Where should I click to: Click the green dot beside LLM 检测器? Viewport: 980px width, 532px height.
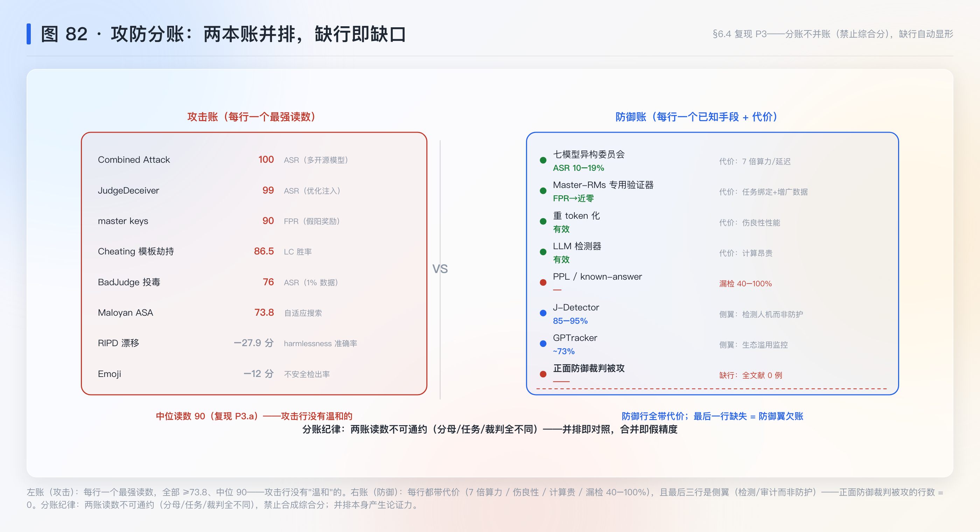(543, 252)
